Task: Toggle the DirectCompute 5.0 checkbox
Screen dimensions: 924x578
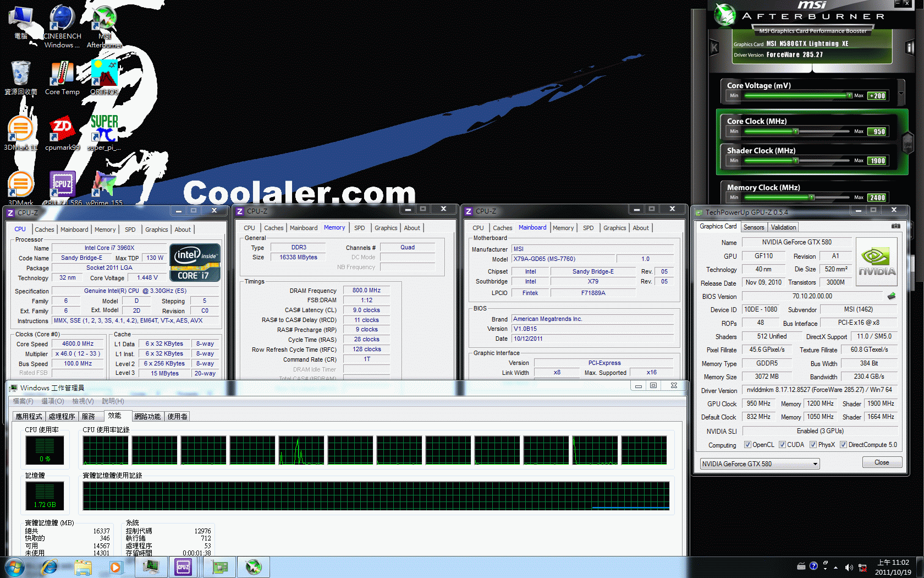Action: click(843, 445)
